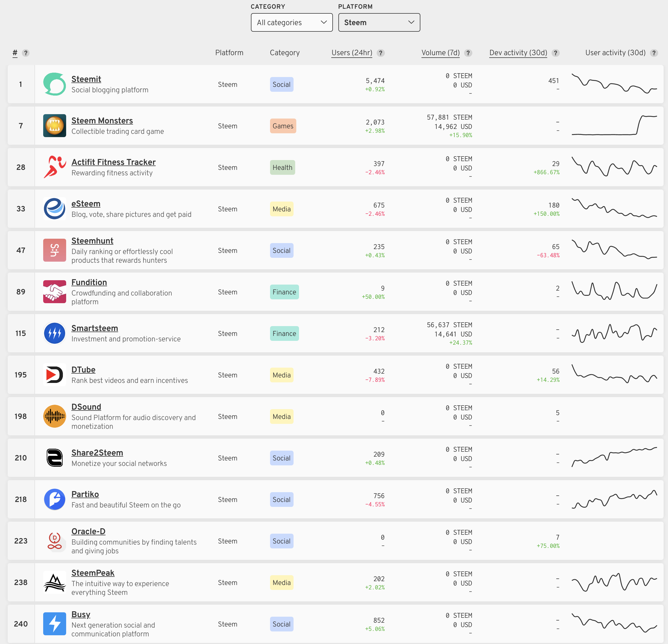668x644 pixels.
Task: Click the Health category tag on Actifit
Action: point(282,168)
